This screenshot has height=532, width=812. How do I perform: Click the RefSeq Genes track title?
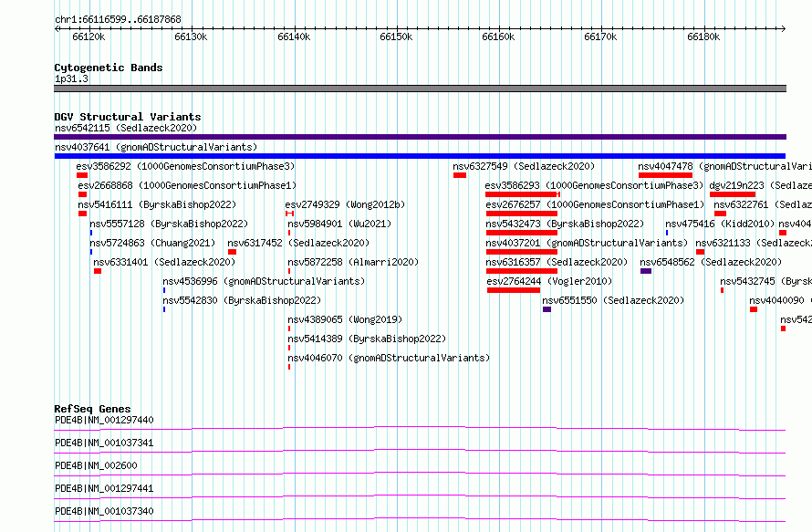(93, 409)
